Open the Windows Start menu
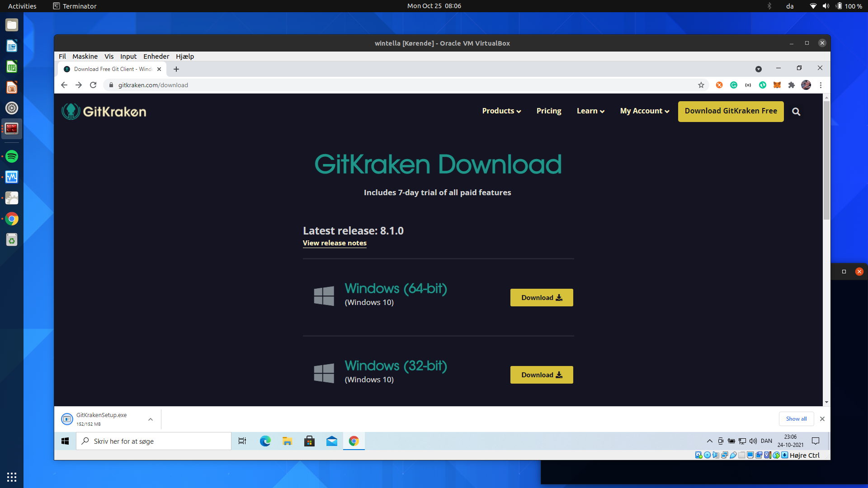 pyautogui.click(x=65, y=441)
